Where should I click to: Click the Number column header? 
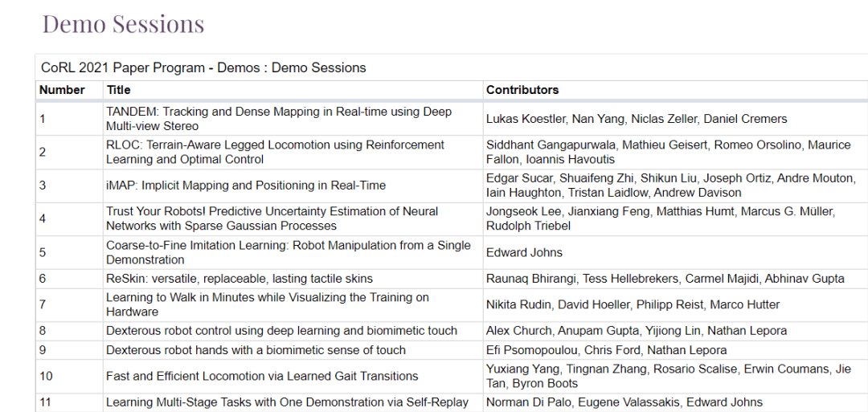coord(62,90)
